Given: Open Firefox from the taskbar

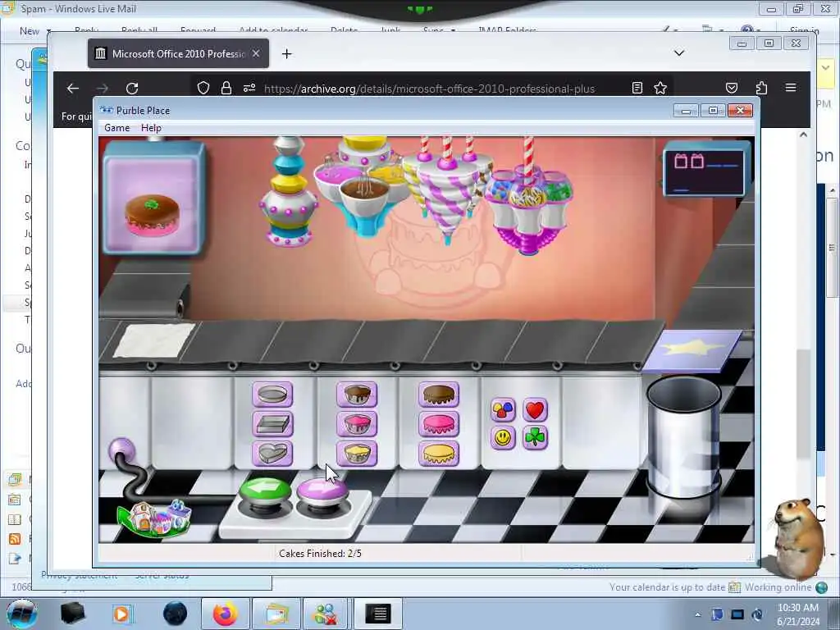Looking at the screenshot, I should coord(225,614).
